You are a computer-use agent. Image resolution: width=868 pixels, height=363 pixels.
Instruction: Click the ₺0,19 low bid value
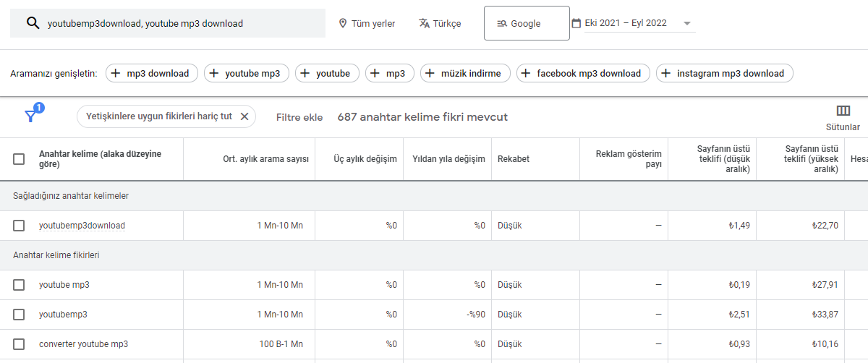point(739,285)
